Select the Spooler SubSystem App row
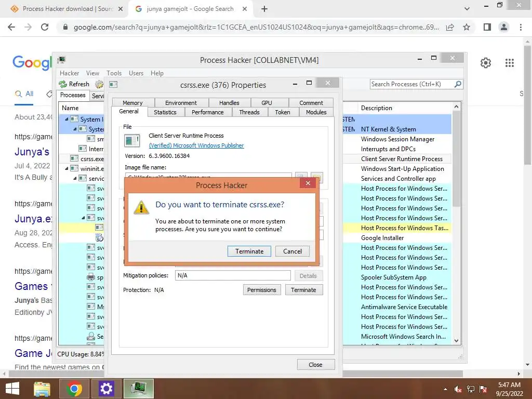The width and height of the screenshot is (532, 399). [x=394, y=277]
